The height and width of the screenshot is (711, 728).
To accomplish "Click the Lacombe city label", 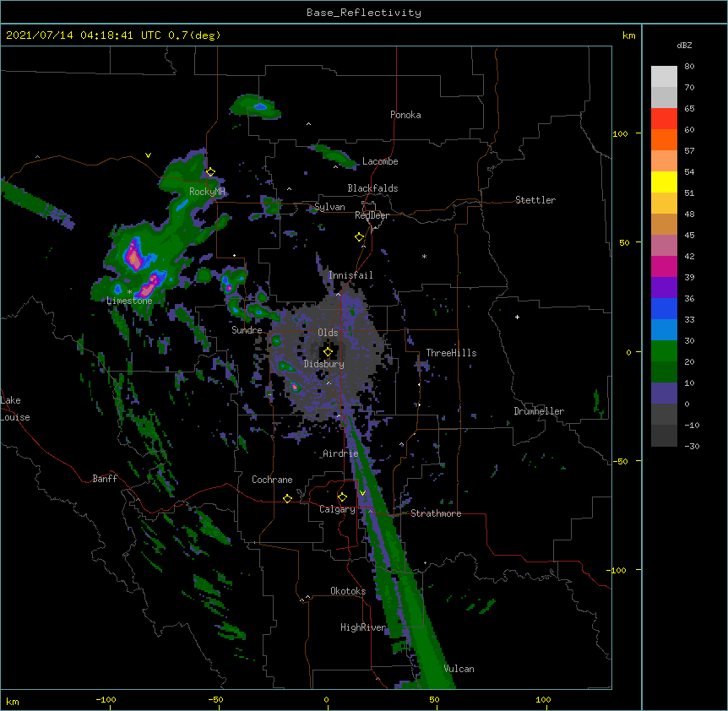I will (x=380, y=161).
